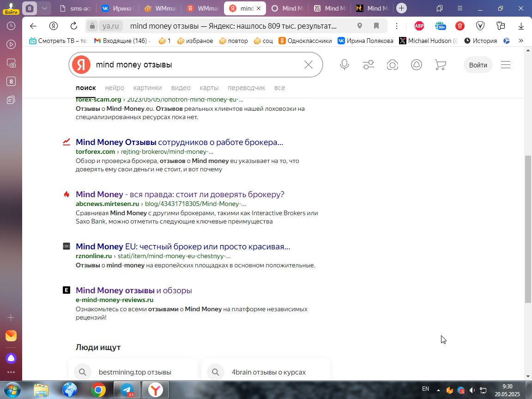
Task: Open the Одноклассники bookmark
Action: tap(305, 41)
